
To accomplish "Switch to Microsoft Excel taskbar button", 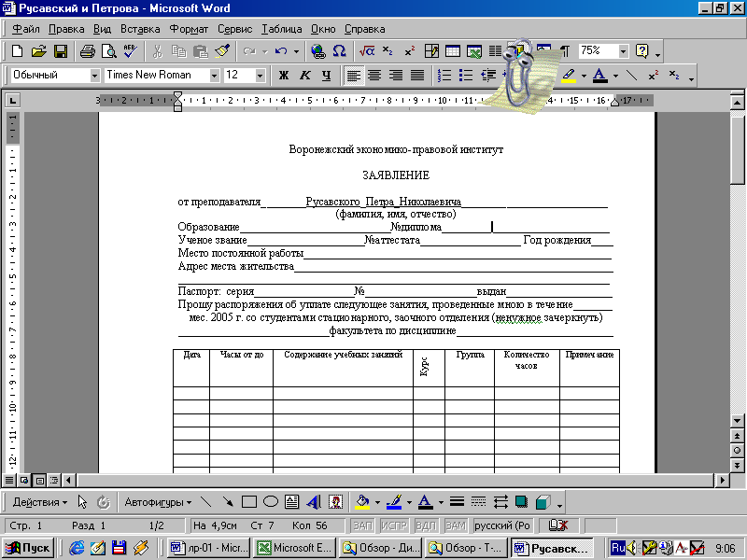I will point(293,548).
